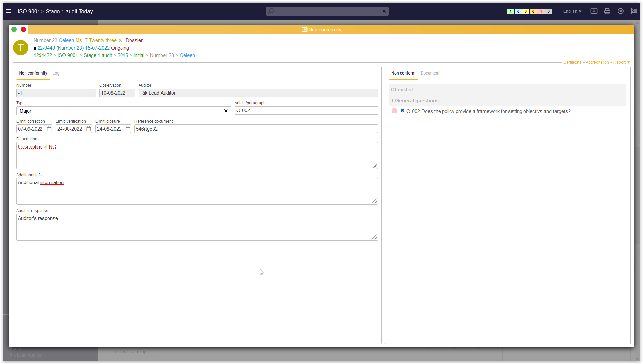Click pink status square beside Q-002

pos(394,111)
